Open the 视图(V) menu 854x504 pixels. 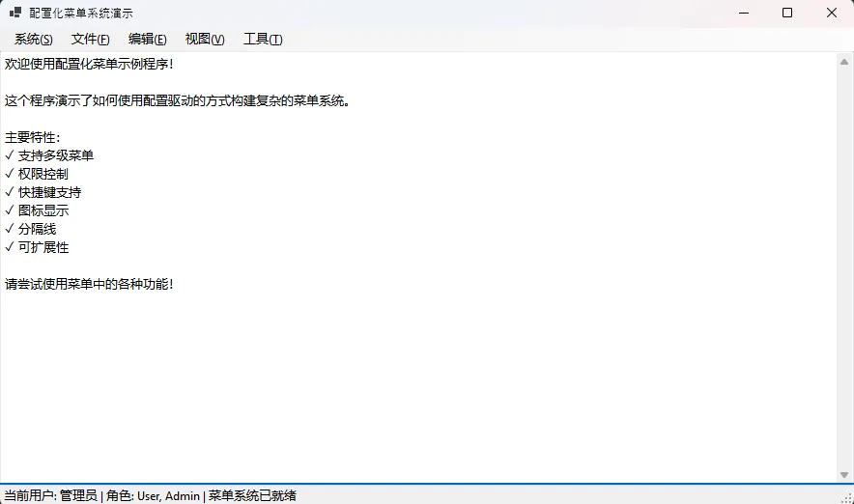coord(205,40)
